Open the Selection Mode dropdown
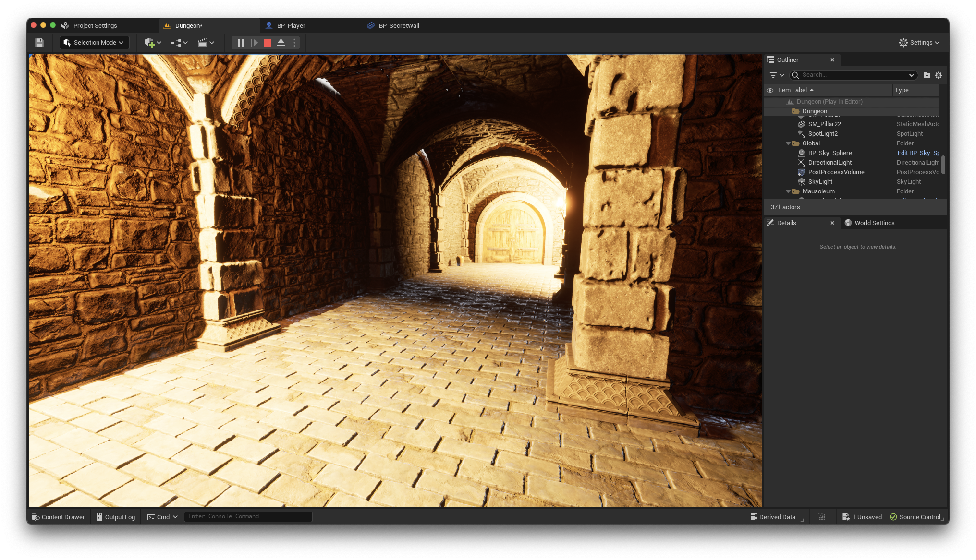 (94, 43)
